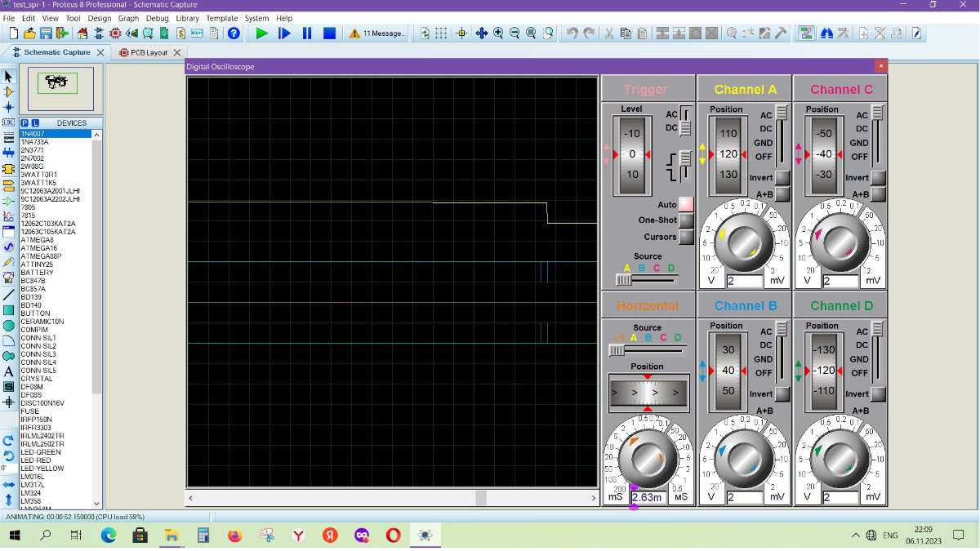Screen dimensions: 980x551
Task: Open the 11 Messages warning log
Action: [x=377, y=33]
